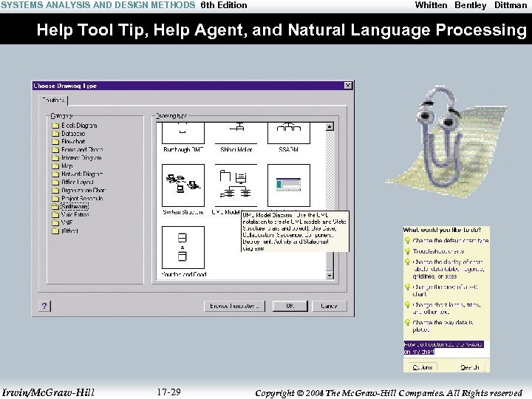Image resolution: width=532 pixels, height=399 pixels.
Task: Click the Browse Templates button
Action: 235,306
